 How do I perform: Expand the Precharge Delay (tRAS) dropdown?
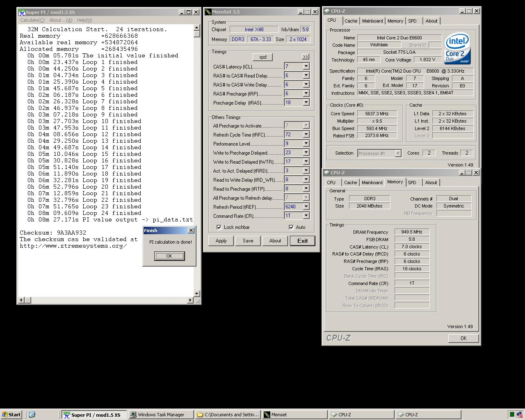click(x=306, y=103)
